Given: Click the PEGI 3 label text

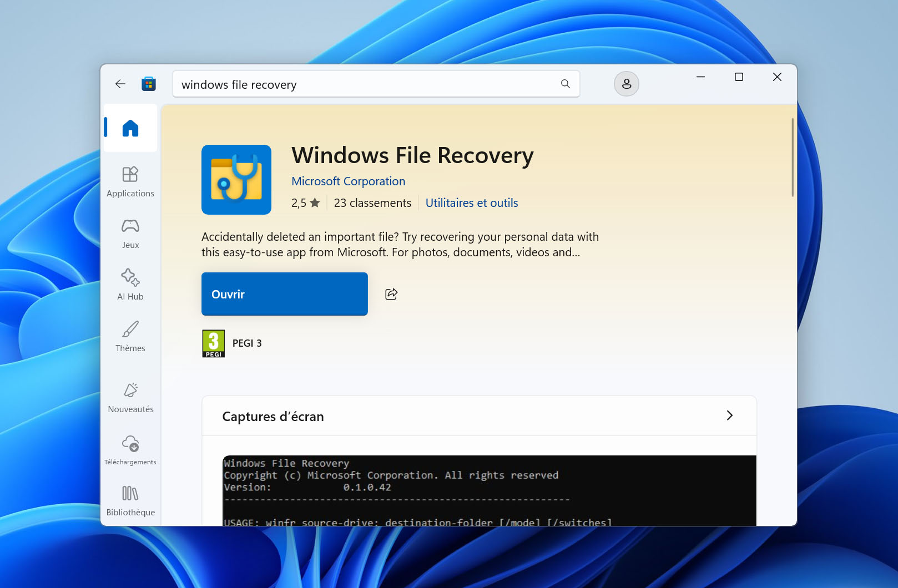Looking at the screenshot, I should point(247,343).
